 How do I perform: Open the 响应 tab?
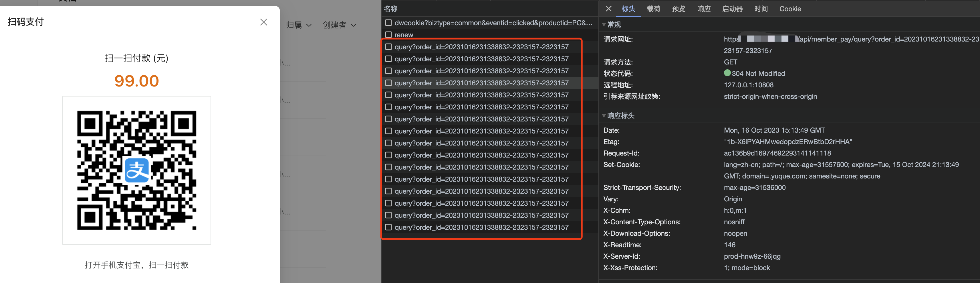(x=703, y=9)
